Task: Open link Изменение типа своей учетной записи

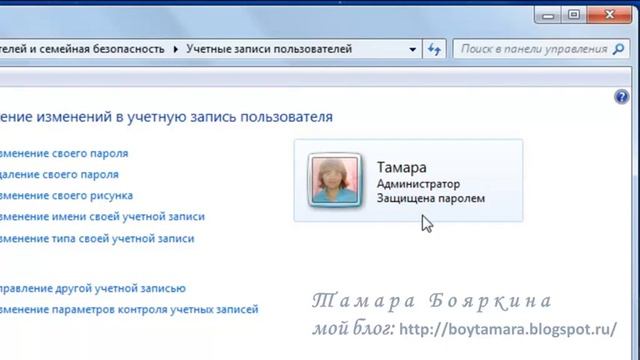Action: (x=97, y=238)
